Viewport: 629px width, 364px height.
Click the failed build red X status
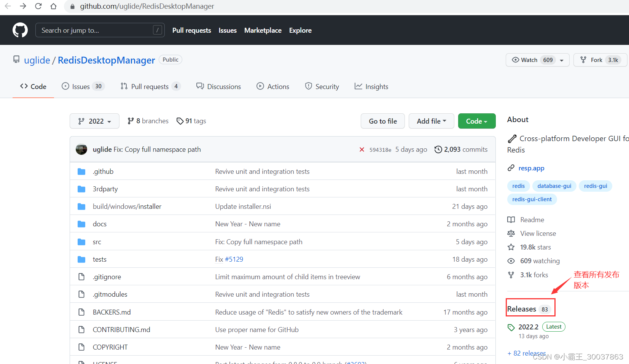point(362,149)
